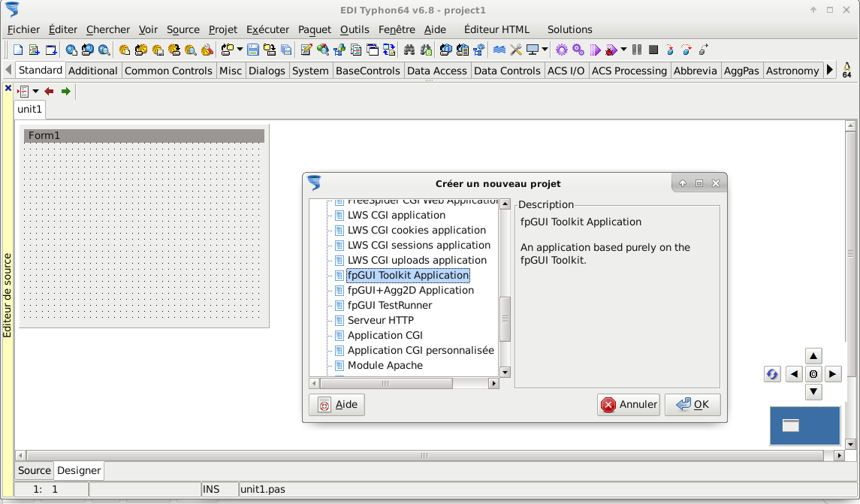Click the purple Run without debugging arrow
The image size is (860, 504).
tap(595, 50)
